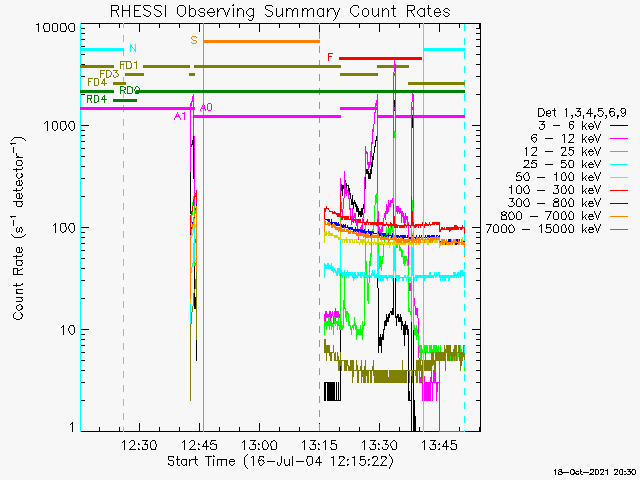
Task: Click the cyan 'N' flag label
Action: coord(133,48)
